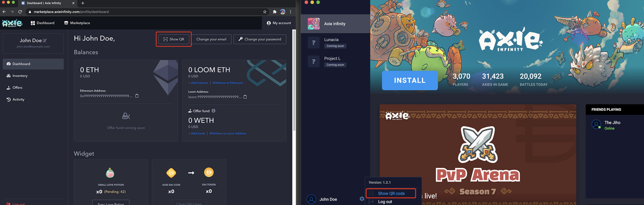Click the Offer fund info icon
644x205 pixels.
coord(214,111)
